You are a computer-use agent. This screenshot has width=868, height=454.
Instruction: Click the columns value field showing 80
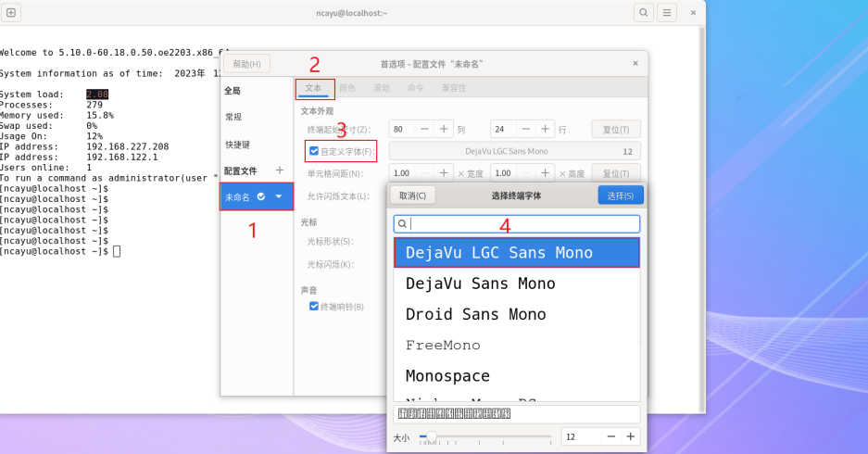pos(402,129)
